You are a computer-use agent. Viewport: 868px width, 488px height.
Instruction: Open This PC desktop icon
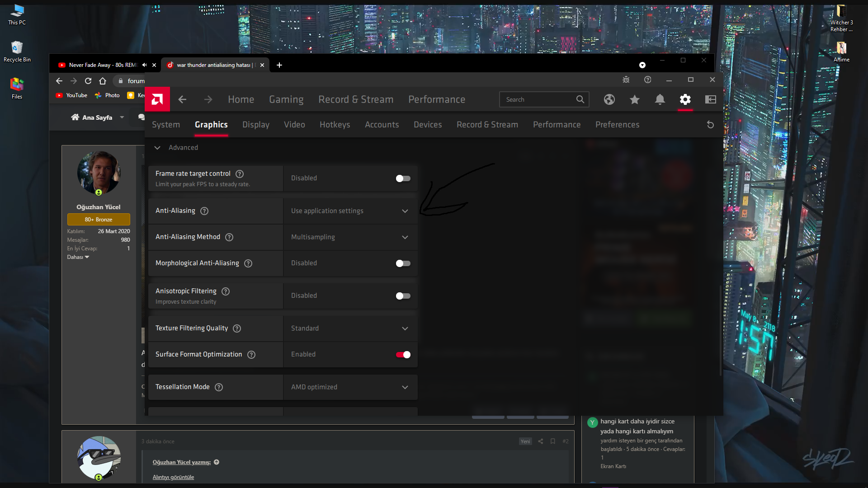pyautogui.click(x=17, y=14)
